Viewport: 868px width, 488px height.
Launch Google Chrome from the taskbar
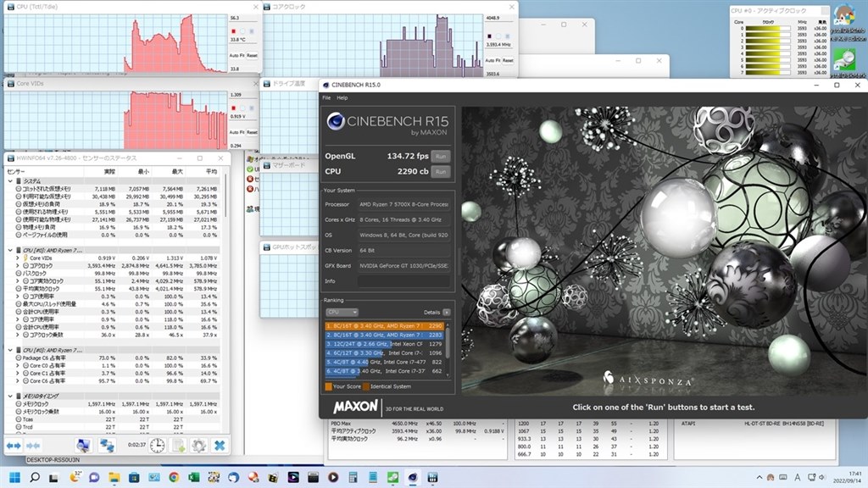click(x=174, y=477)
